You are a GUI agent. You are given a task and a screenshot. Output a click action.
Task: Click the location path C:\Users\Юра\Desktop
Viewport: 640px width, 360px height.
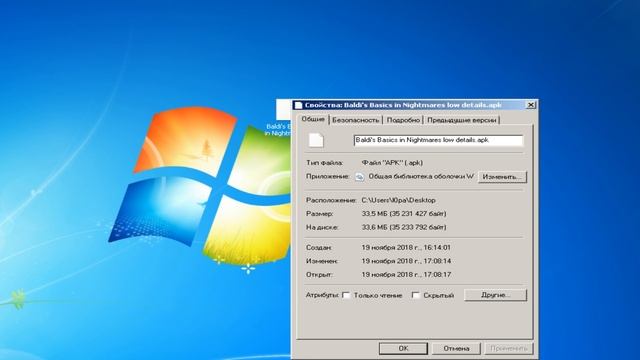398,200
